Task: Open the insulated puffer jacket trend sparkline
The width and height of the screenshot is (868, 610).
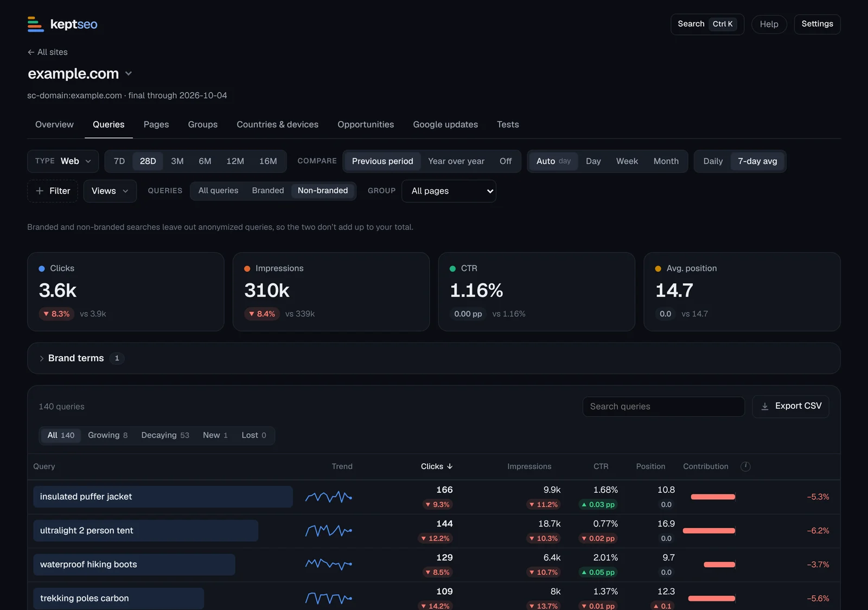Action: 329,497
